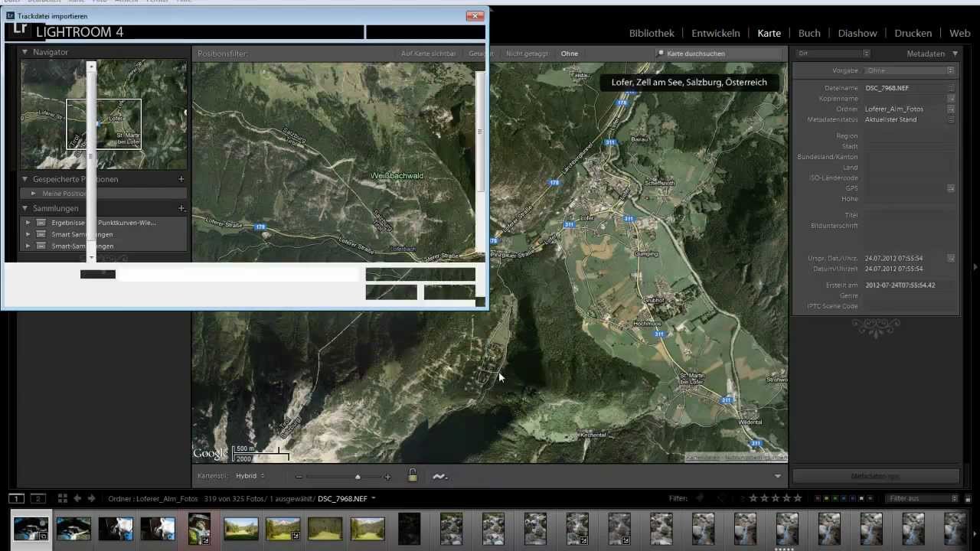
Task: Click the Metadaten sync button
Action: (x=875, y=476)
